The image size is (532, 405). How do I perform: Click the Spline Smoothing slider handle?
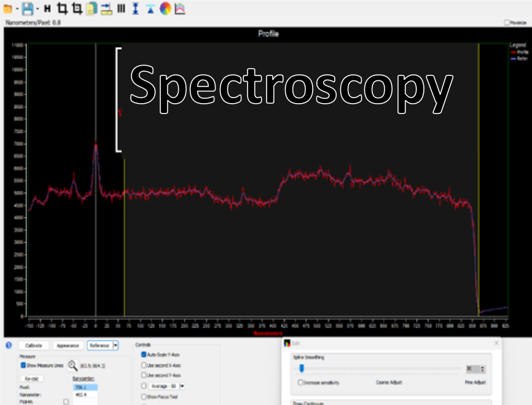tap(301, 369)
